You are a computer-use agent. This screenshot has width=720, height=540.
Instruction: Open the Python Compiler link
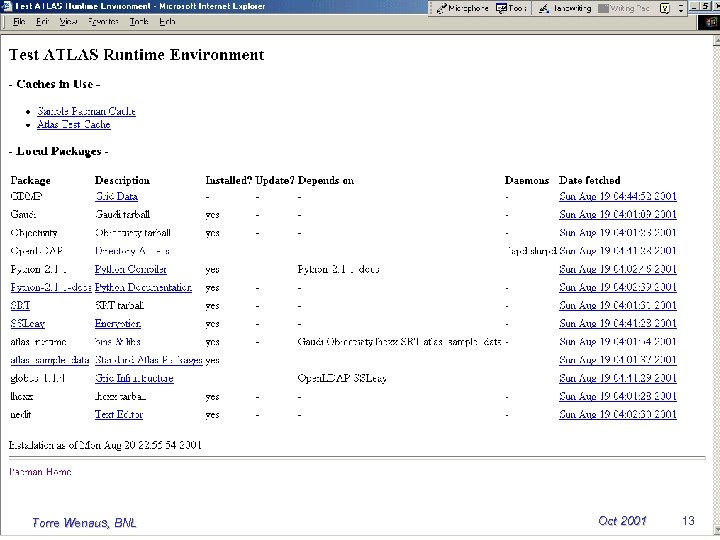131,269
